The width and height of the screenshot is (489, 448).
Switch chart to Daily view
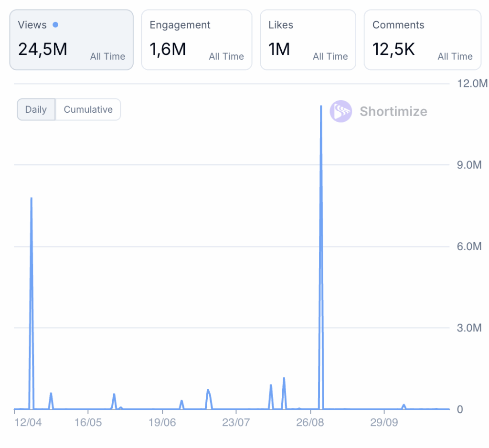pos(36,109)
